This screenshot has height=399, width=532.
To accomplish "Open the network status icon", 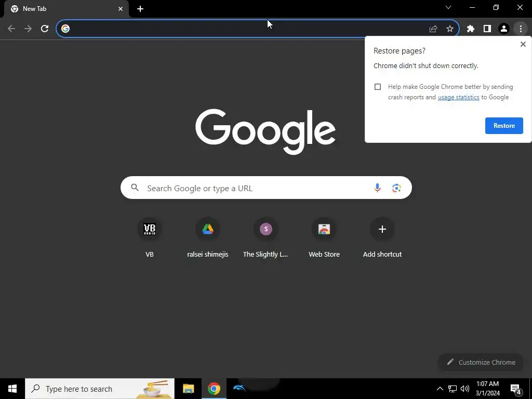I will click(453, 389).
